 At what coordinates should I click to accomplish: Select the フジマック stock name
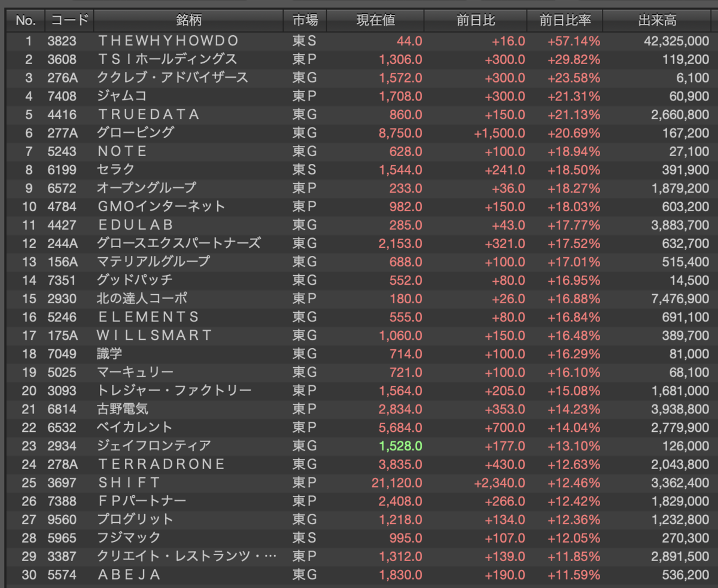tap(129, 538)
